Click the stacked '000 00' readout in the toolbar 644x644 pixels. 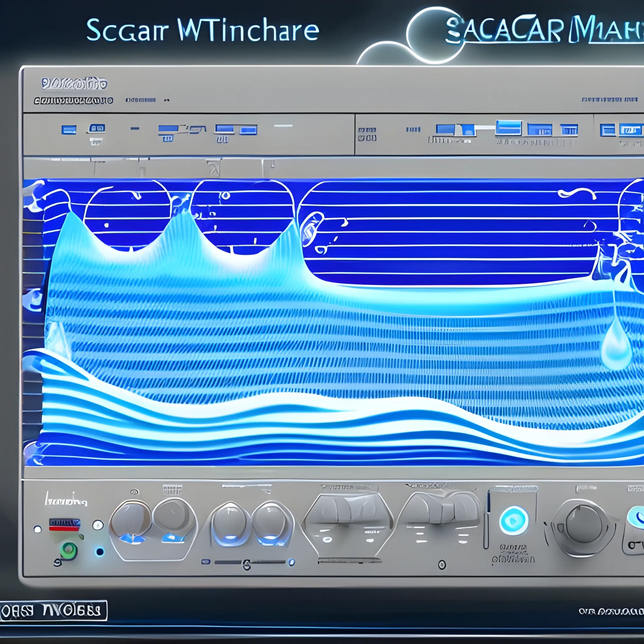tap(367, 134)
